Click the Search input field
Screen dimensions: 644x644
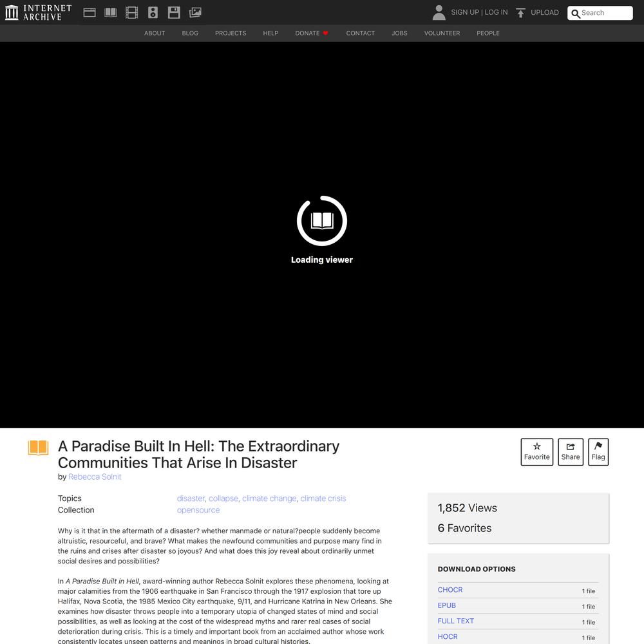click(600, 13)
